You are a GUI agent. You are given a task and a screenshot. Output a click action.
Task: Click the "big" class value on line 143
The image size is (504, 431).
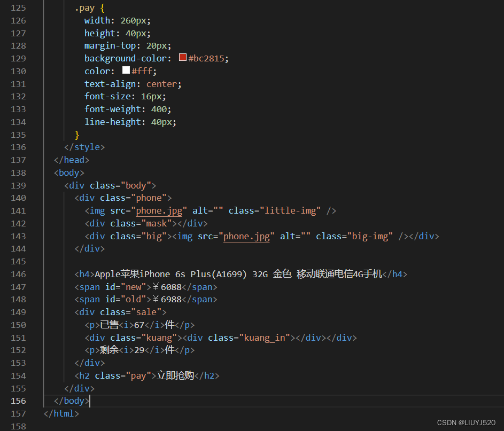pyautogui.click(x=154, y=237)
